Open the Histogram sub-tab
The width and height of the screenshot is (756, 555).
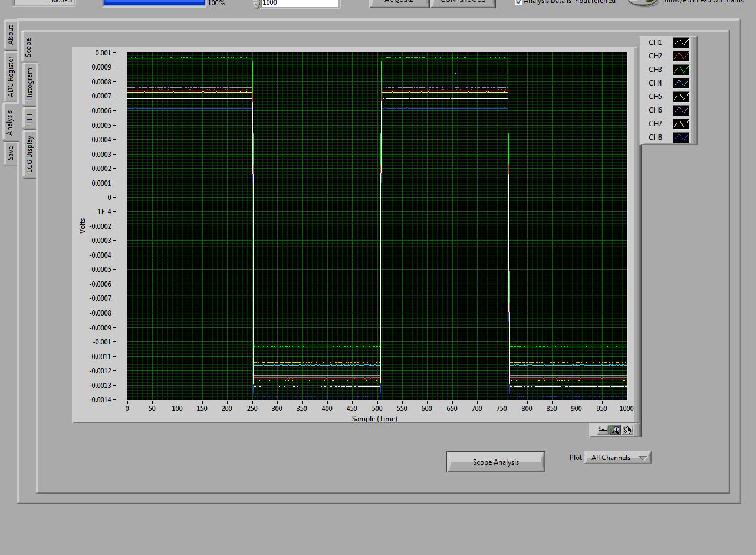coord(29,84)
